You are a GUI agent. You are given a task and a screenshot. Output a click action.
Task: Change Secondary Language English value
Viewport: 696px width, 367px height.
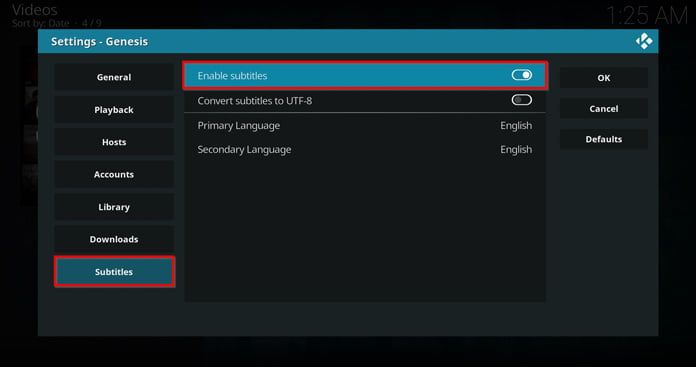pyautogui.click(x=516, y=150)
